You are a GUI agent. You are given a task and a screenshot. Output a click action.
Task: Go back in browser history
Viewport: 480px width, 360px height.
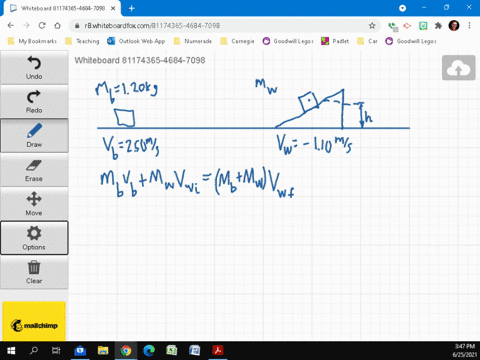11,25
